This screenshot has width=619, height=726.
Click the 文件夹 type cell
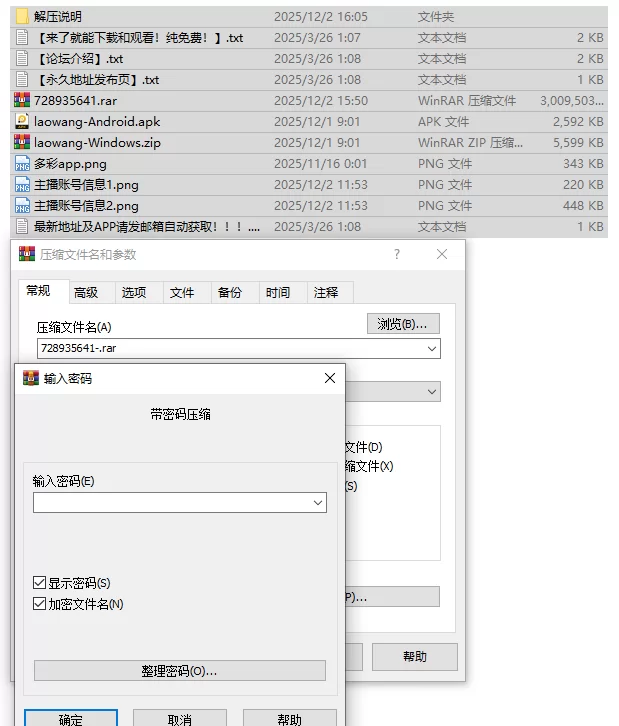[436, 17]
